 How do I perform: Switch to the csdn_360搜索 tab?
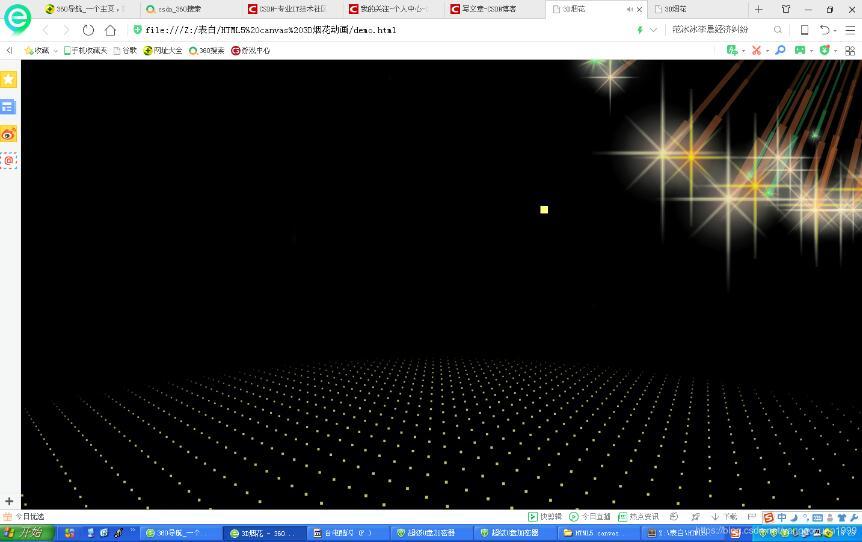click(182, 9)
